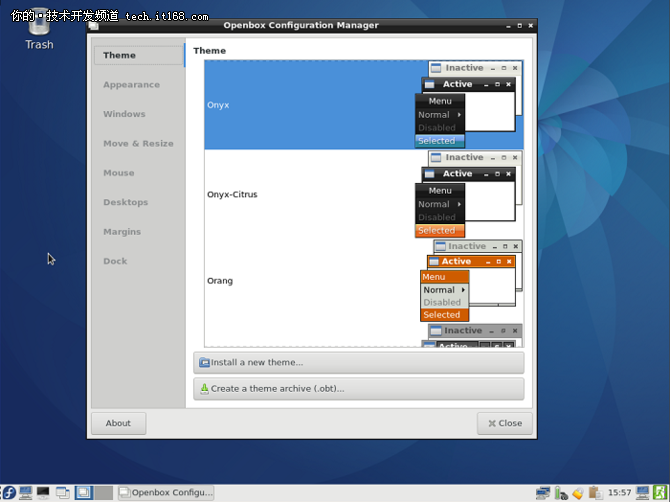Click the theme archive download icon
The height and width of the screenshot is (502, 670).
(x=204, y=389)
